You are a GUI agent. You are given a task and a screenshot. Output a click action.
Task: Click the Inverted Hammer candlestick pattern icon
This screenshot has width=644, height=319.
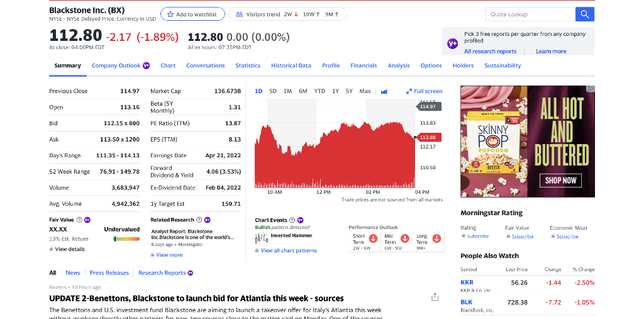(x=261, y=238)
